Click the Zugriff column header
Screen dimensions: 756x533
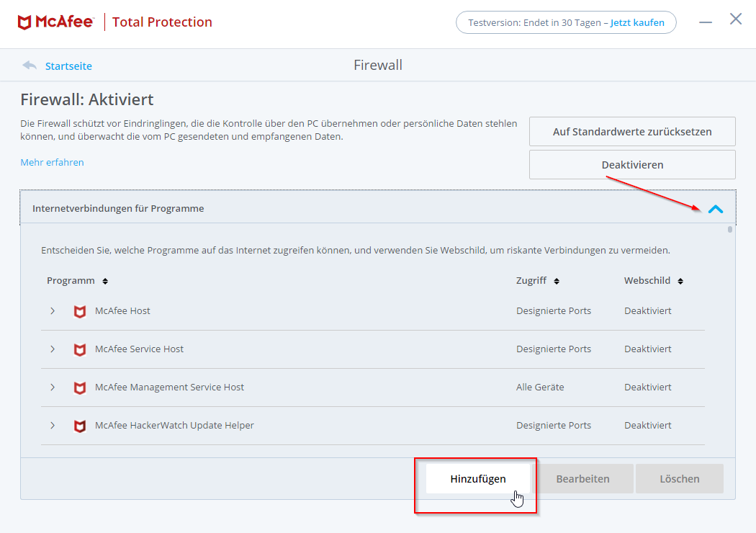coord(531,281)
